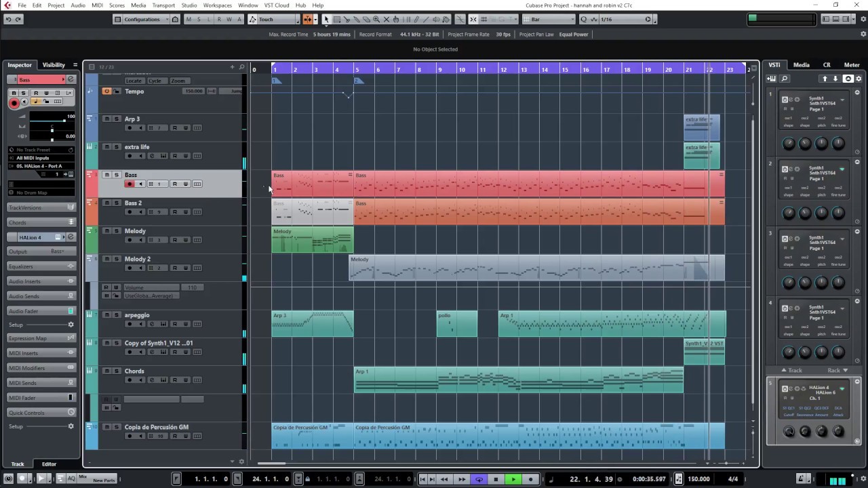Select the Draw pencil tool
Screen dimensions: 868x488
[416, 19]
